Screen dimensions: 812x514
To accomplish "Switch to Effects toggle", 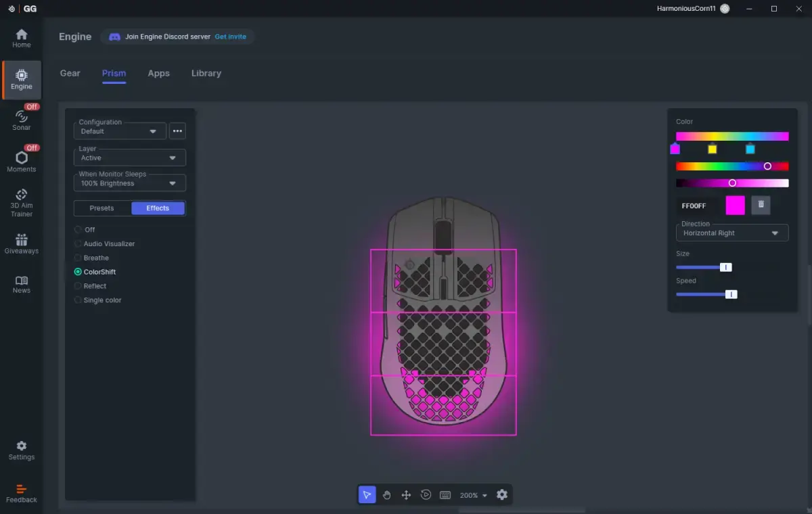I will (x=158, y=208).
